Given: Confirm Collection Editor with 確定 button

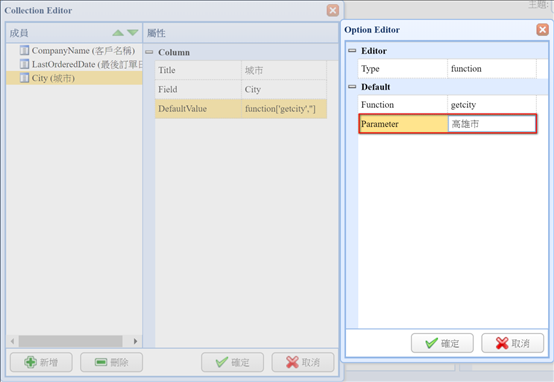Looking at the screenshot, I should [x=232, y=362].
